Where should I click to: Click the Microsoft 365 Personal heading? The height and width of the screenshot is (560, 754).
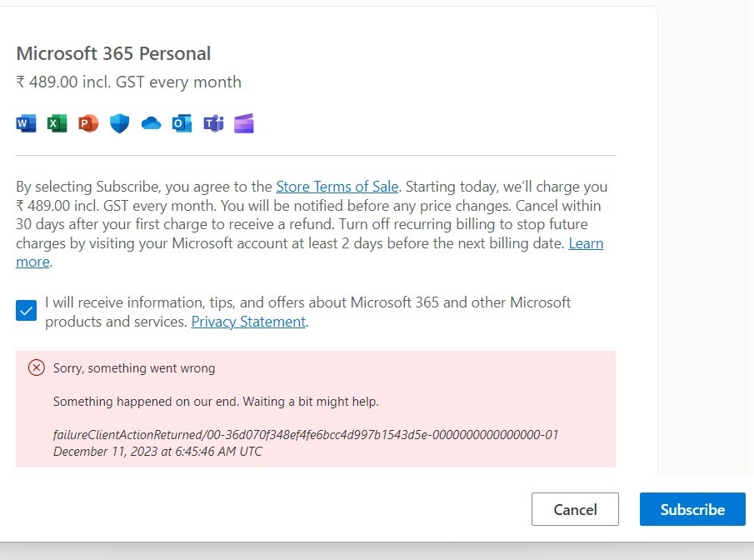[113, 54]
